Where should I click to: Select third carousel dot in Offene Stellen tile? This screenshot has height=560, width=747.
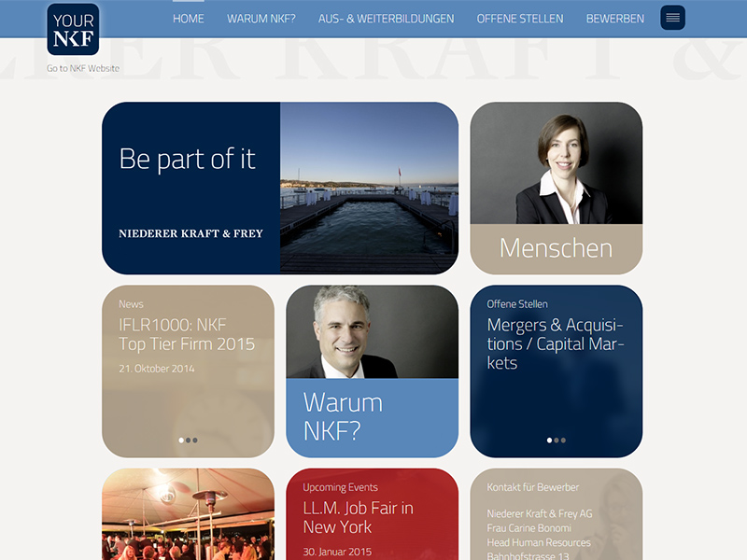564,440
